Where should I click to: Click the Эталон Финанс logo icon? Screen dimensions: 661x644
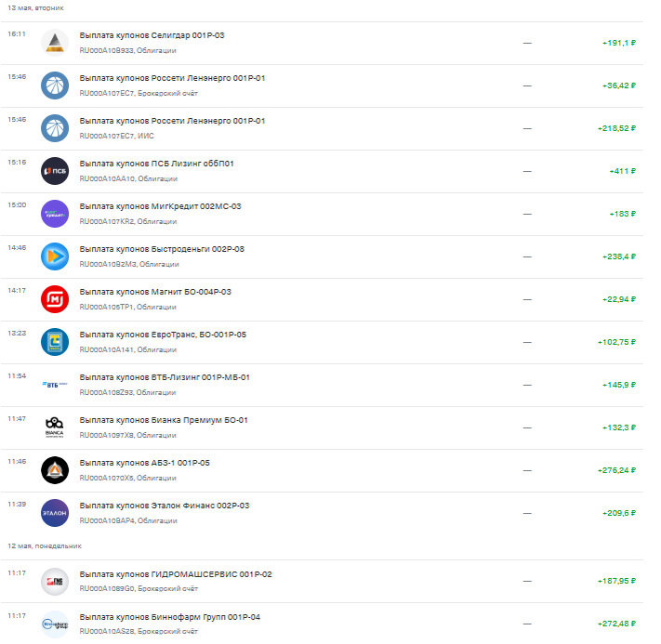tap(55, 513)
